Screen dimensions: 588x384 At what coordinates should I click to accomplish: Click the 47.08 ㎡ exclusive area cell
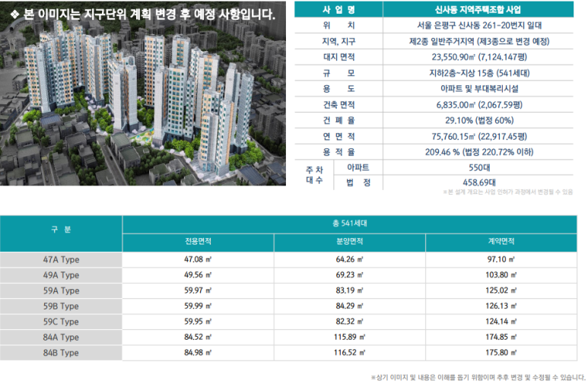[198, 259]
